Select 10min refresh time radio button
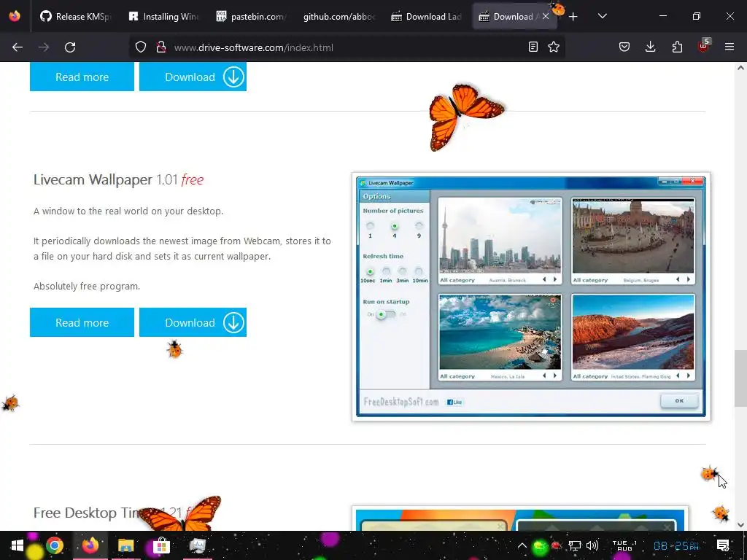This screenshot has width=747, height=560. coord(419,271)
